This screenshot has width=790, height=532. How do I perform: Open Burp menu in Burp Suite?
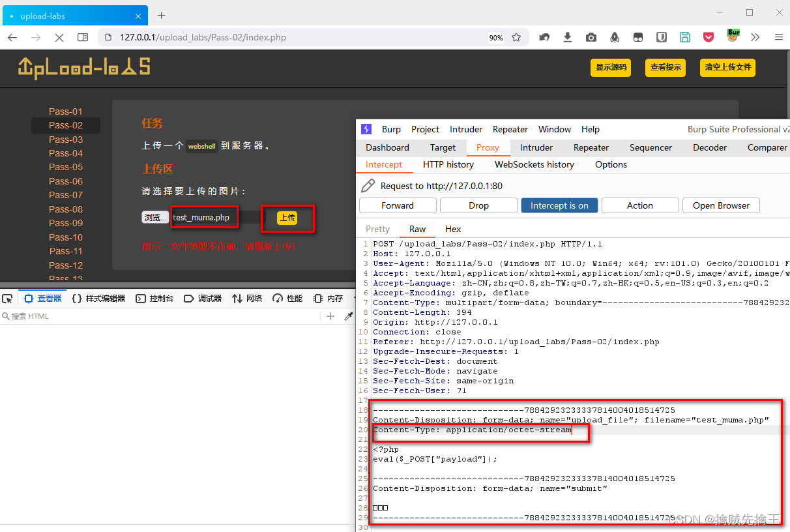click(x=391, y=129)
